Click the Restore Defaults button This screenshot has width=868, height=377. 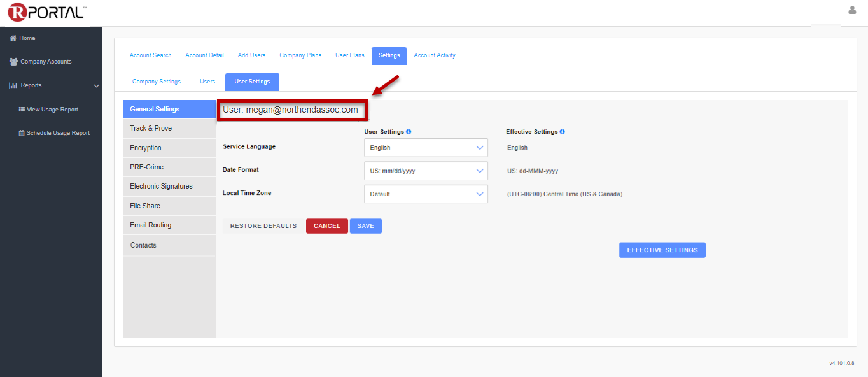tap(263, 226)
